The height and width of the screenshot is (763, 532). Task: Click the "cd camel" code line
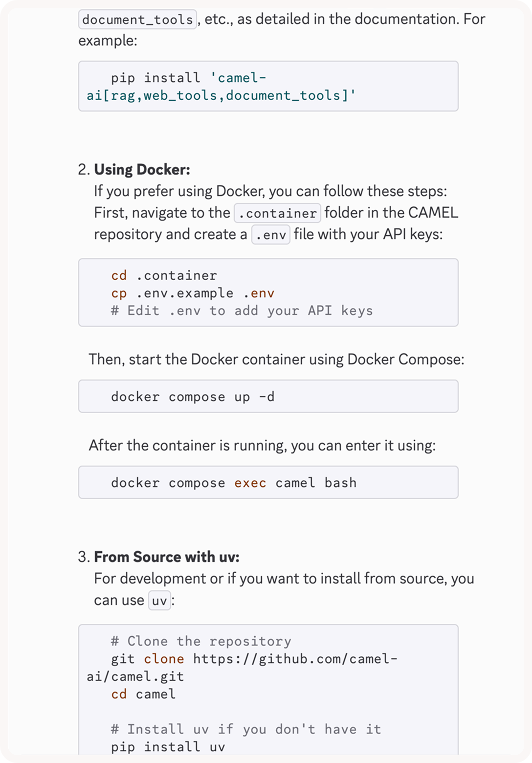(x=143, y=694)
